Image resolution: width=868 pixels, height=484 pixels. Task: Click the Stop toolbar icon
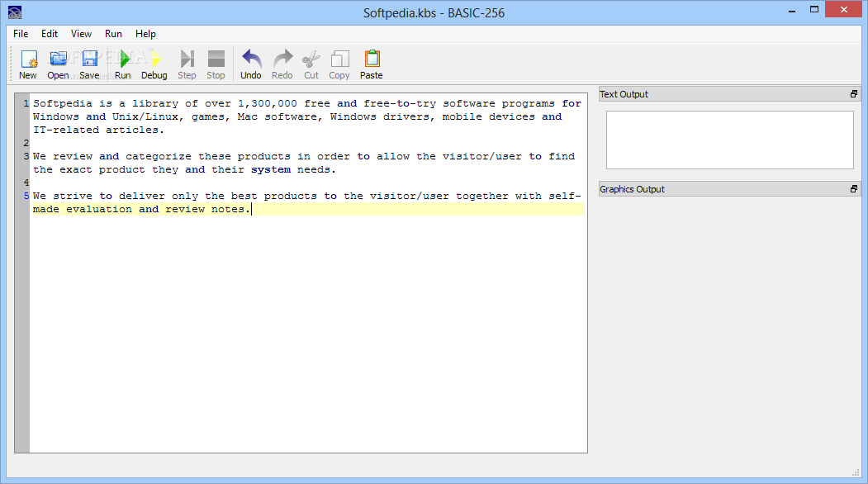(x=216, y=64)
